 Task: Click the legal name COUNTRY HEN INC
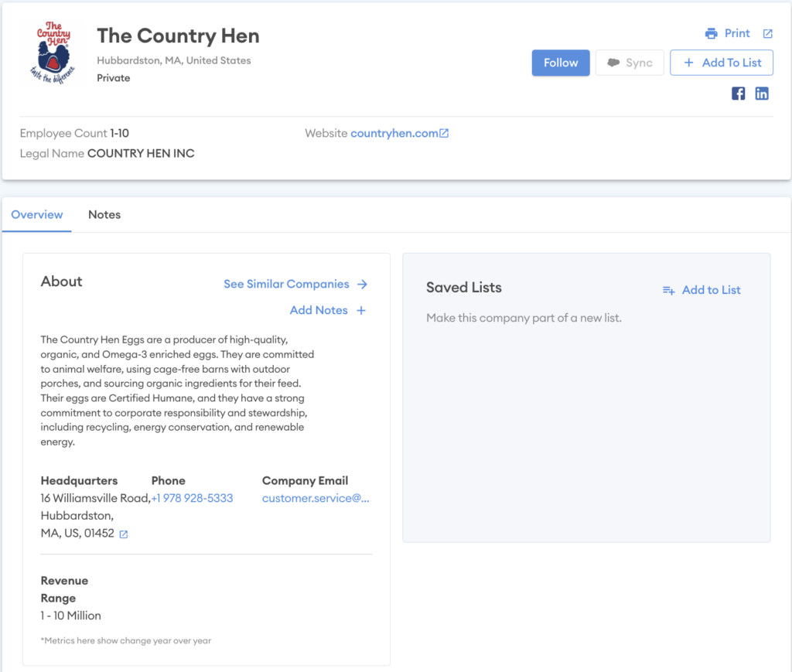[x=141, y=153]
